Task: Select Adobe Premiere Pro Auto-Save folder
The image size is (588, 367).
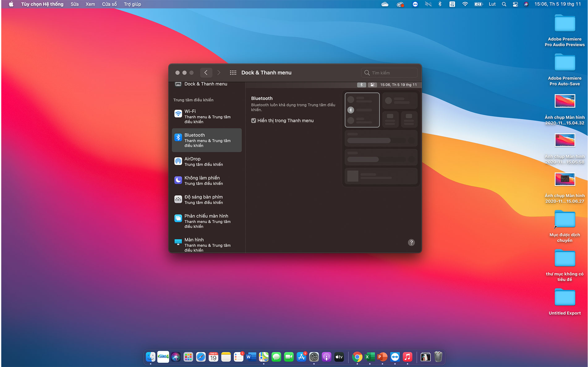Action: (x=565, y=70)
